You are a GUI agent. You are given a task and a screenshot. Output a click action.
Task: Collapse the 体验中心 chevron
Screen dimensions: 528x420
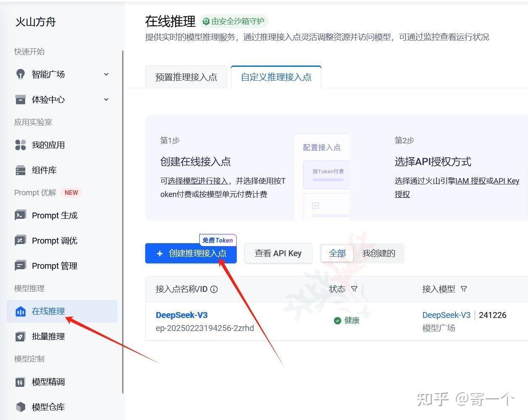106,100
